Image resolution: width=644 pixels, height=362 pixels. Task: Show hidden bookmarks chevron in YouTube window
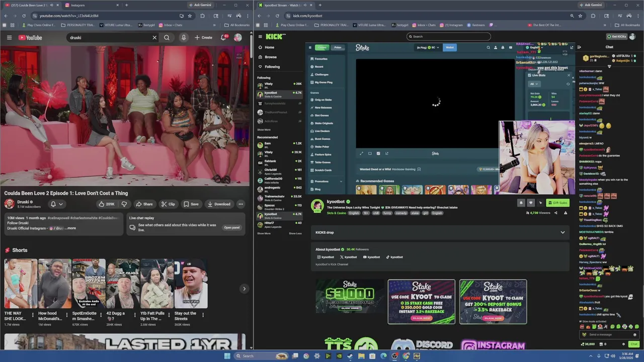click(214, 25)
